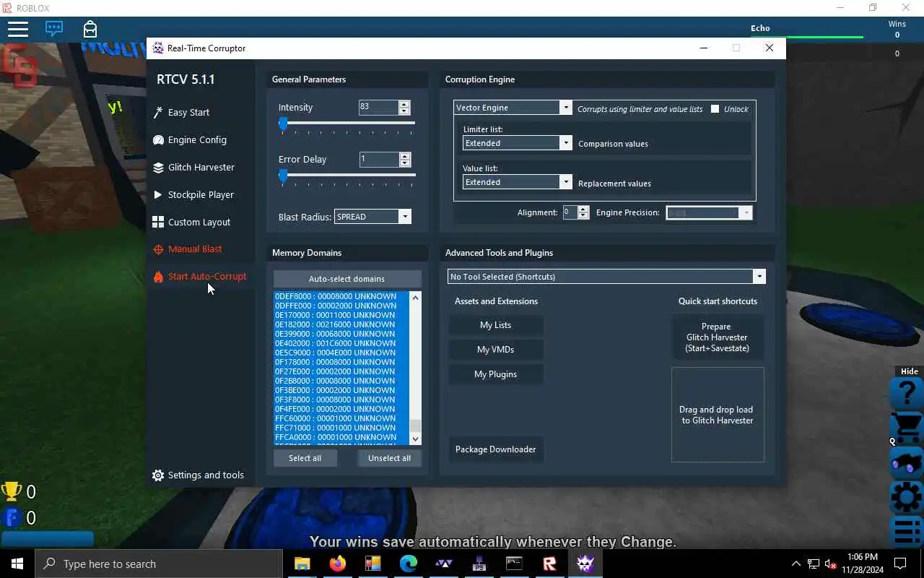
Task: Select the 0DEF8000 memory domain row
Action: pos(341,296)
